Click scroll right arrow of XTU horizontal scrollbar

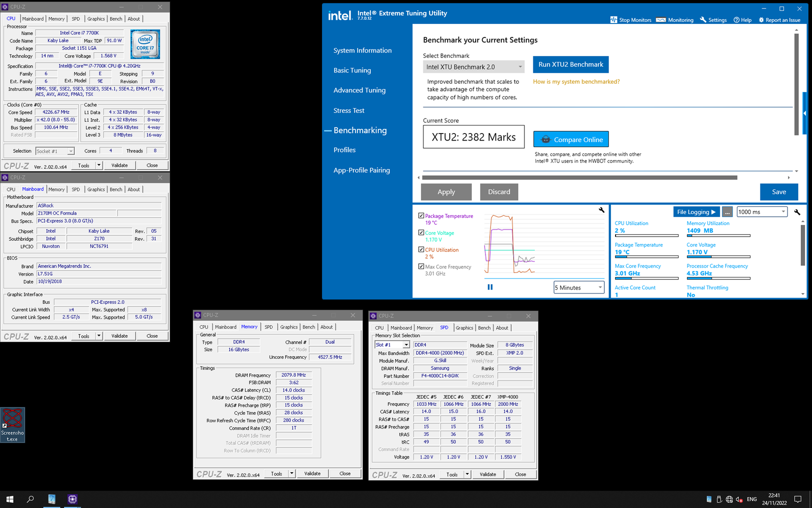(x=789, y=178)
